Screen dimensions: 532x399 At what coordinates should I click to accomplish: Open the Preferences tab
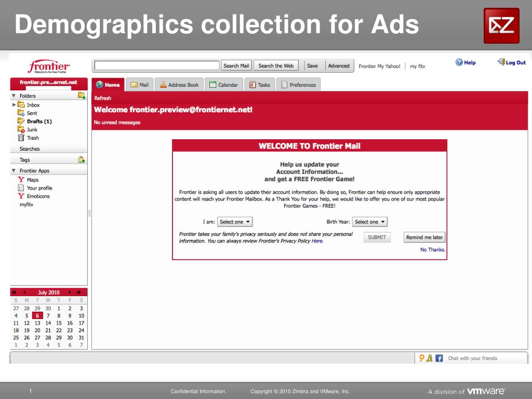coord(299,85)
